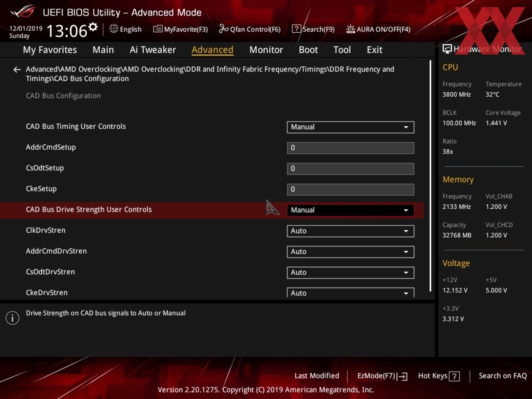This screenshot has width=532, height=399.
Task: Click the Search question mark icon
Action: click(297, 29)
